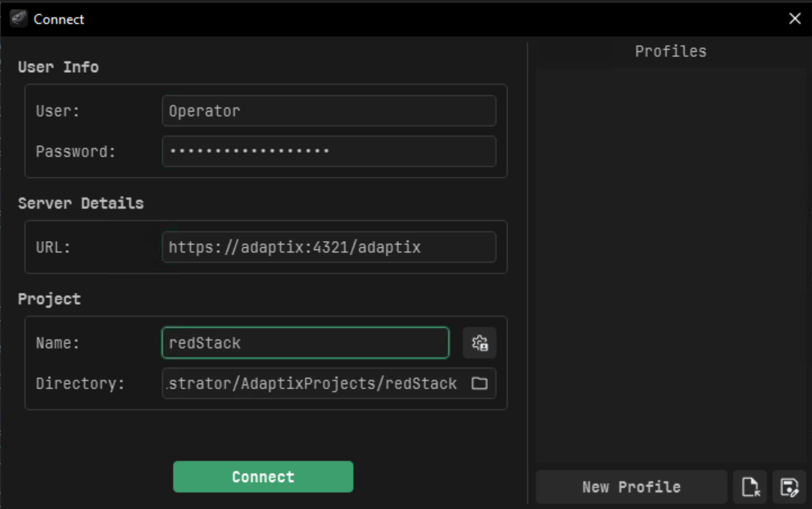
Task: Click the User: label
Action: pos(58,111)
